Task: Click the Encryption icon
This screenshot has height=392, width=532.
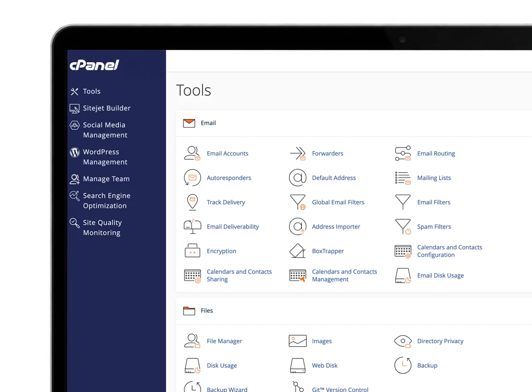Action: (x=193, y=251)
